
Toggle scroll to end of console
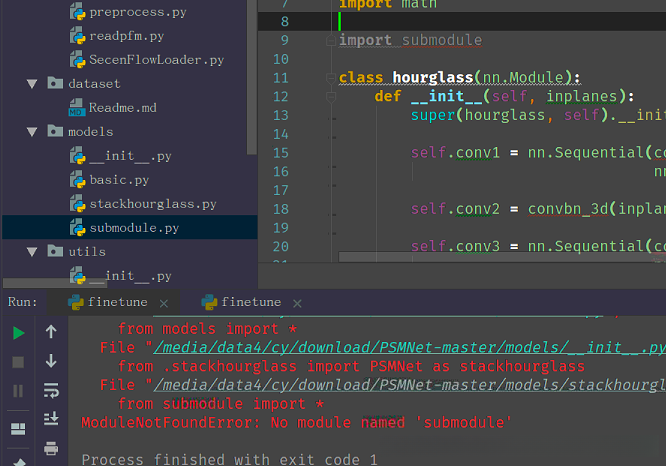(51, 418)
